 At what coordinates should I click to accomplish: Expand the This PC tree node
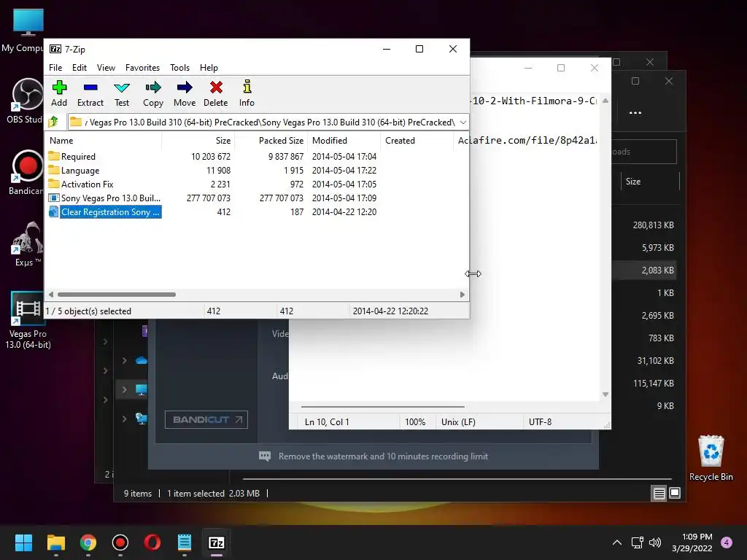(124, 389)
